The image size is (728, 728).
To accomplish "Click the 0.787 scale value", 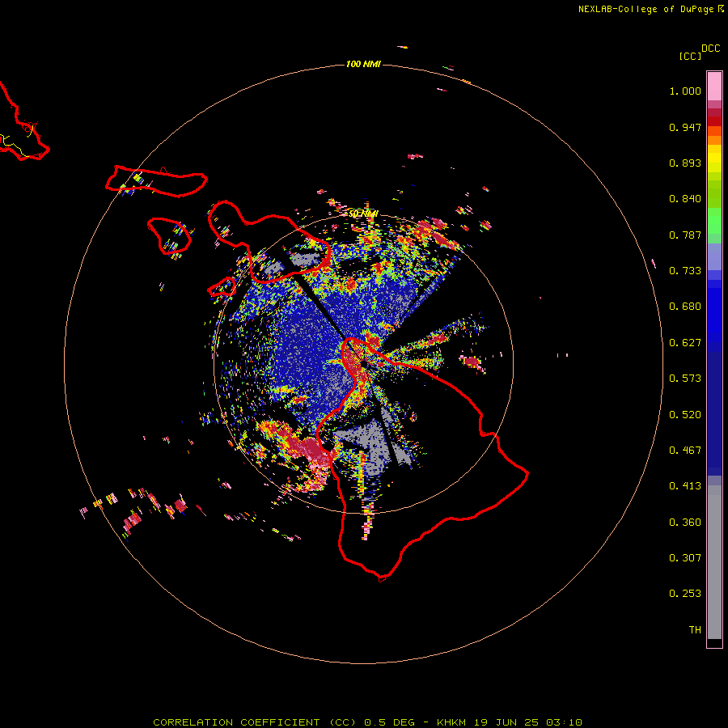I will click(685, 235).
